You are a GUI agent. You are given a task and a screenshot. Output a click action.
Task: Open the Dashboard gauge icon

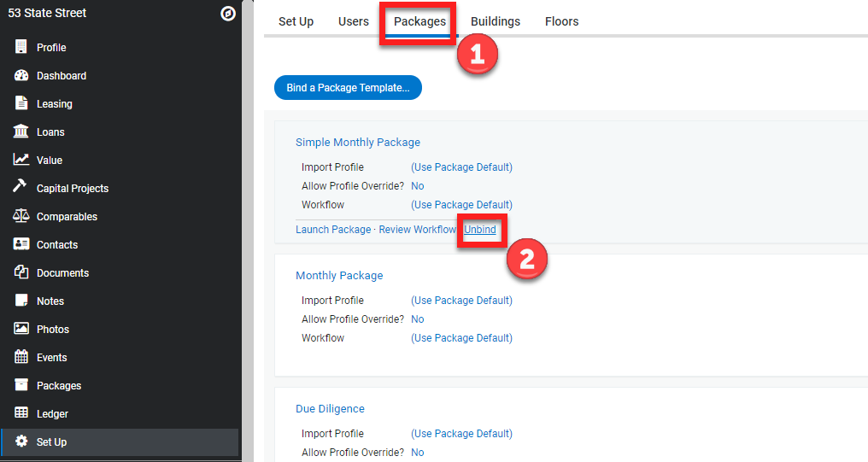tap(21, 75)
